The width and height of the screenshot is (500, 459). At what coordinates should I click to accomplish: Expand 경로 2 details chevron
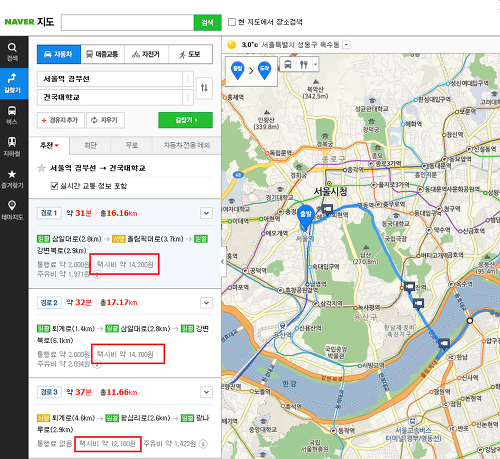coord(206,303)
